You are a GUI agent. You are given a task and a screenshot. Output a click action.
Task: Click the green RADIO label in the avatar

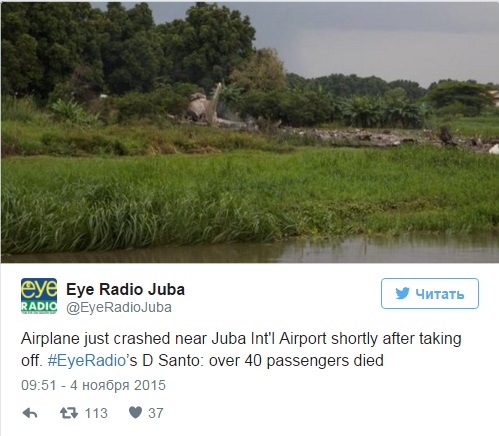39,306
